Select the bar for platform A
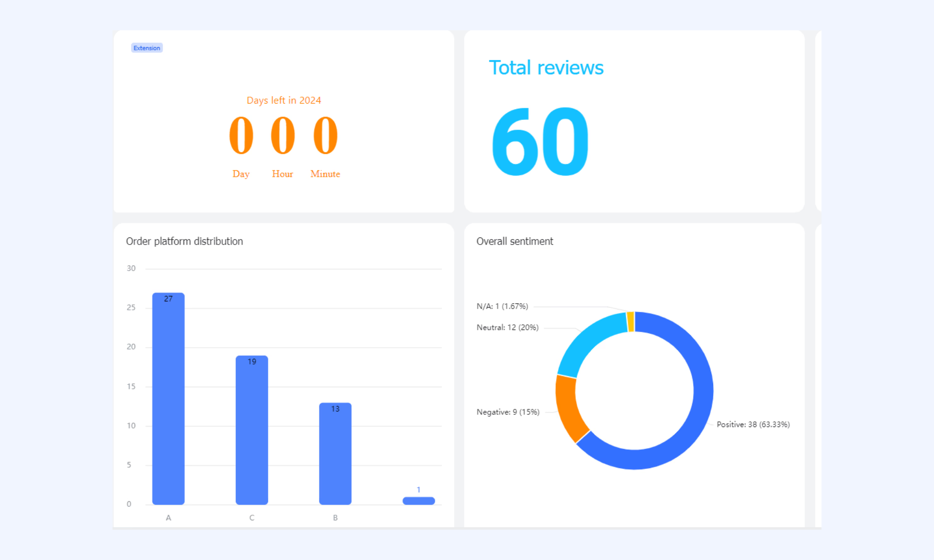The height and width of the screenshot is (560, 934). (x=168, y=399)
